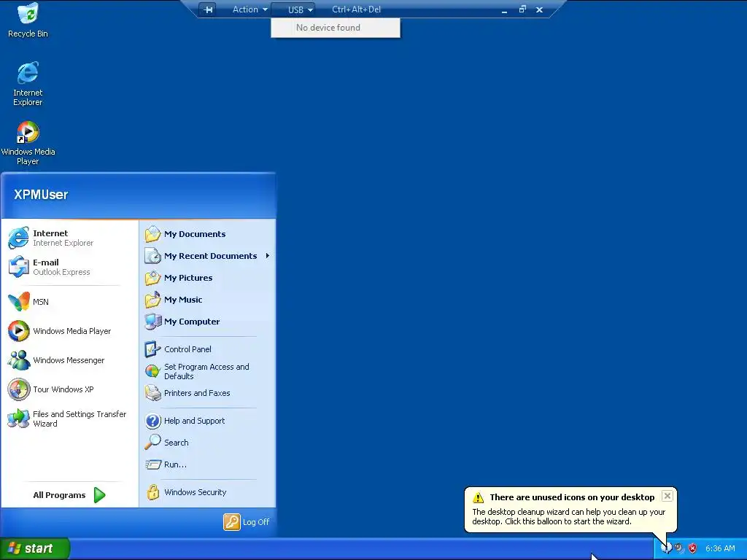Open Printers and Faxes
Image resolution: width=747 pixels, height=560 pixels.
208,393
